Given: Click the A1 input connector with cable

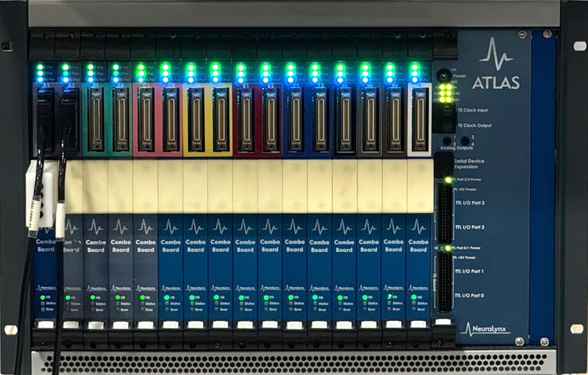Looking at the screenshot, I should click(x=45, y=119).
